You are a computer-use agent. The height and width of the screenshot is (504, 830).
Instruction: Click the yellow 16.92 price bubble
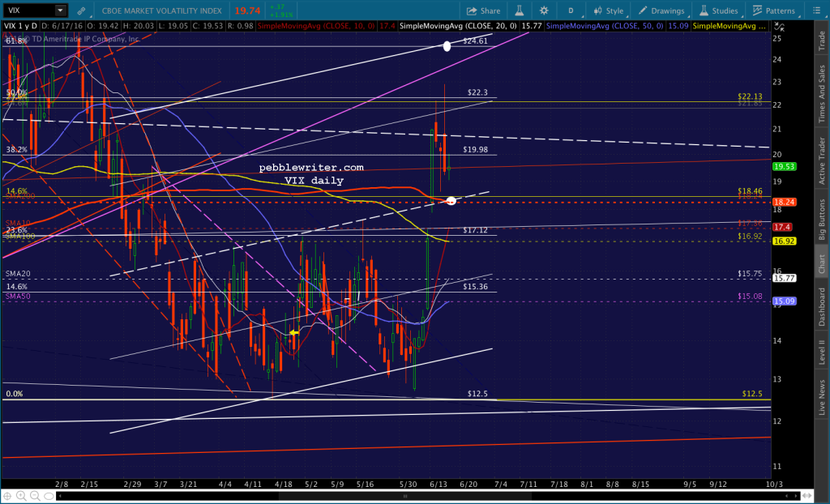[784, 241]
